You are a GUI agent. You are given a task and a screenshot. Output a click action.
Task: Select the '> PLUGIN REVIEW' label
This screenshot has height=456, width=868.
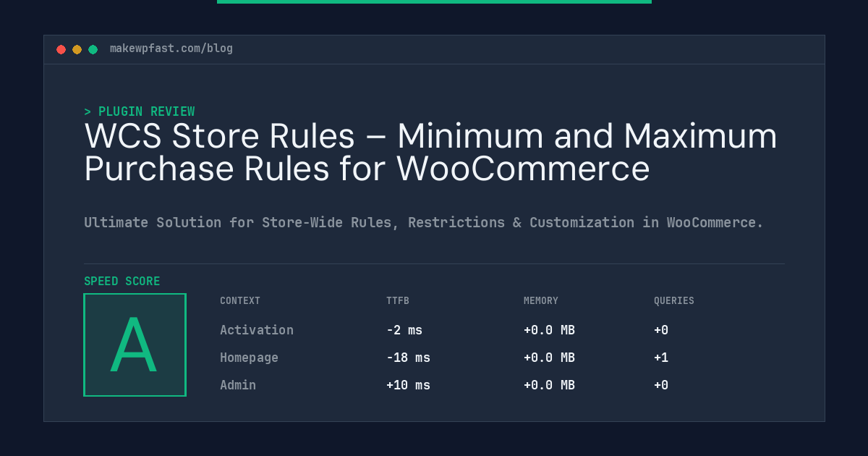click(x=140, y=111)
